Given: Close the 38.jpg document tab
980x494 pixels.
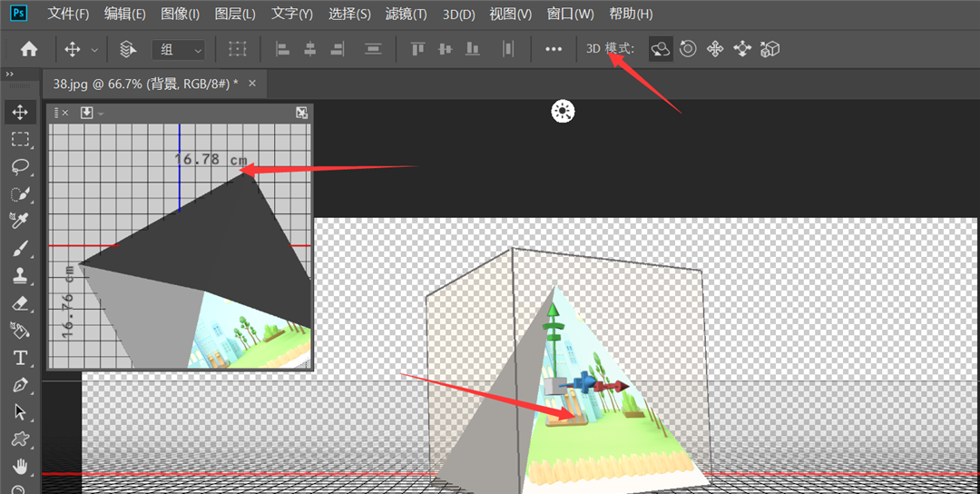Looking at the screenshot, I should pos(252,84).
